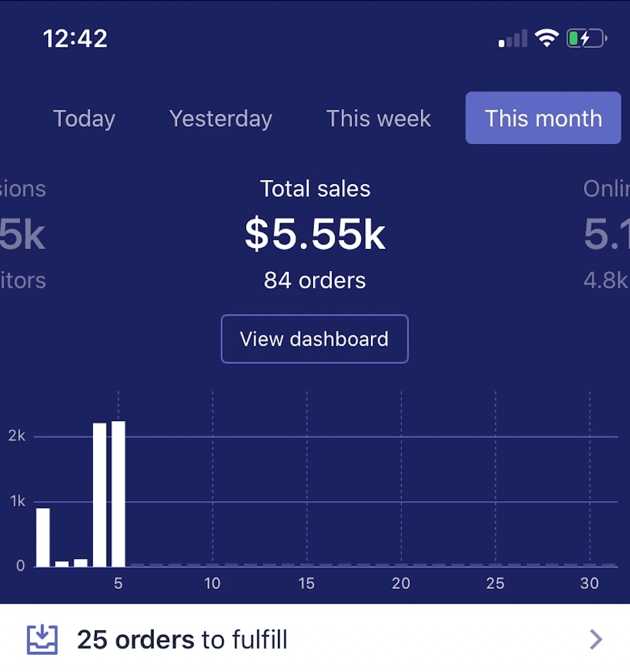Open 25 orders to fulfill link
Screen dimensions: 630x672
182,640
